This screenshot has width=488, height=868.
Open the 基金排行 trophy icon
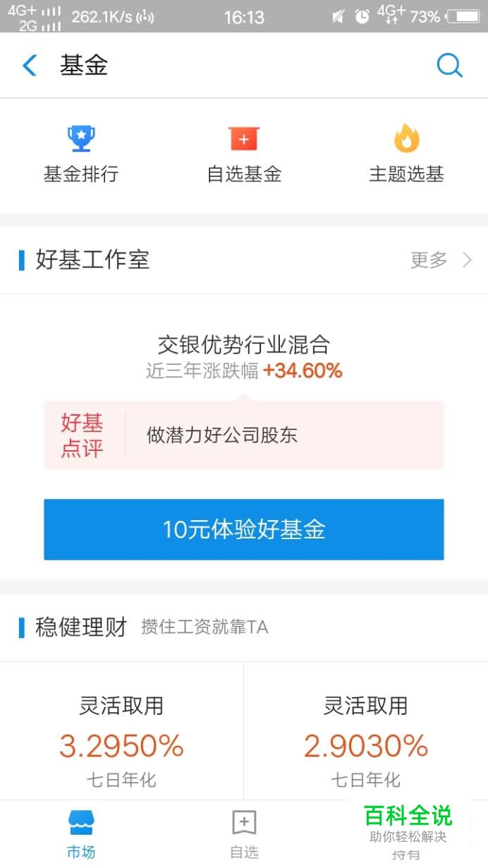tap(81, 138)
